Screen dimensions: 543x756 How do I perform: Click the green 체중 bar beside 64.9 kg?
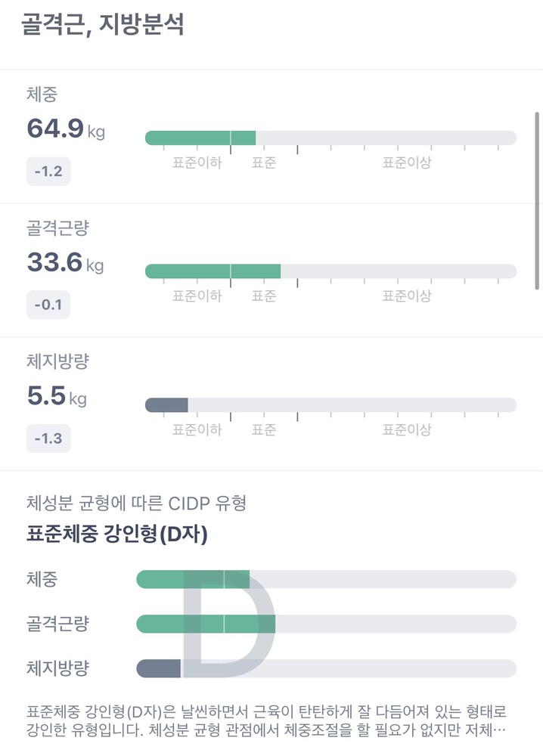[200, 138]
